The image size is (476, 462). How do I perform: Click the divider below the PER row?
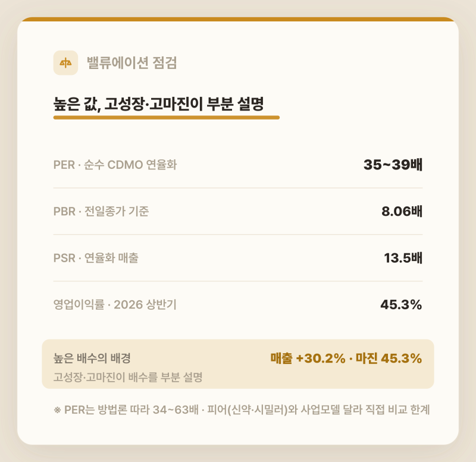[238, 188]
